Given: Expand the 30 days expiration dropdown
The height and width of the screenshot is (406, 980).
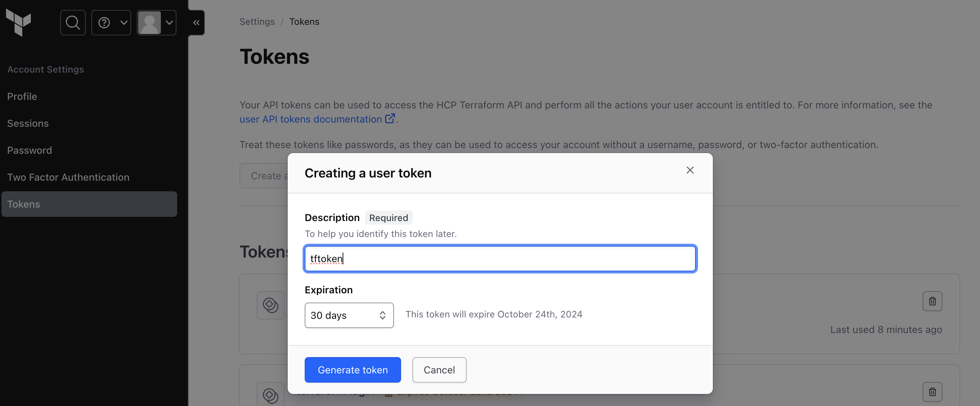Looking at the screenshot, I should point(349,315).
